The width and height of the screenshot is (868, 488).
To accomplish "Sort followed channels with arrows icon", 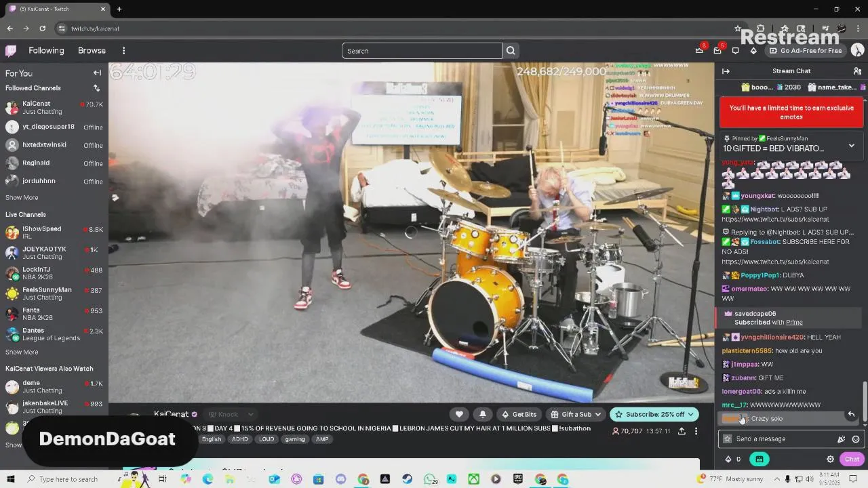I will coord(96,88).
